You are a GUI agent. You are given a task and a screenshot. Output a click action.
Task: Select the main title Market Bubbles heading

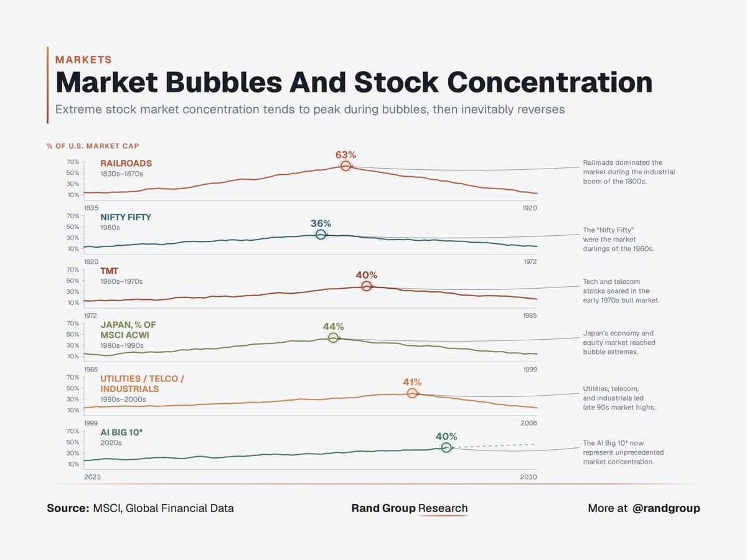[x=354, y=82]
